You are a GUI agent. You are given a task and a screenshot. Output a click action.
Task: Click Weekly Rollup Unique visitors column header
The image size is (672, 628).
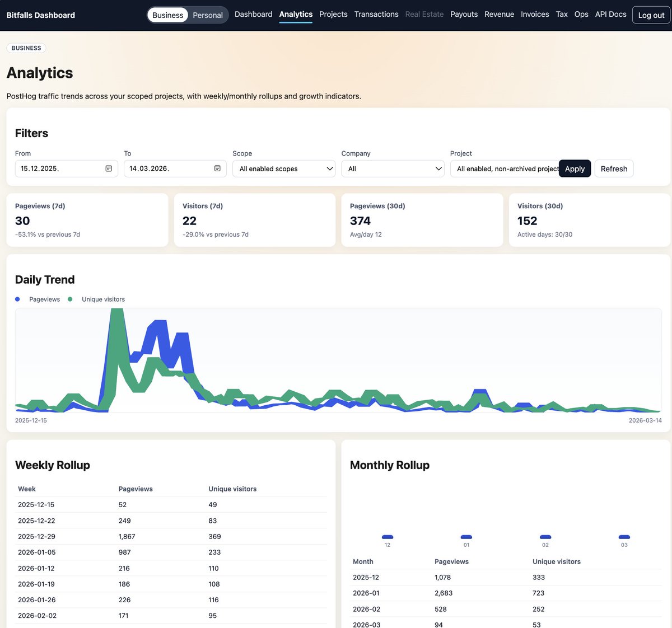[x=232, y=489]
